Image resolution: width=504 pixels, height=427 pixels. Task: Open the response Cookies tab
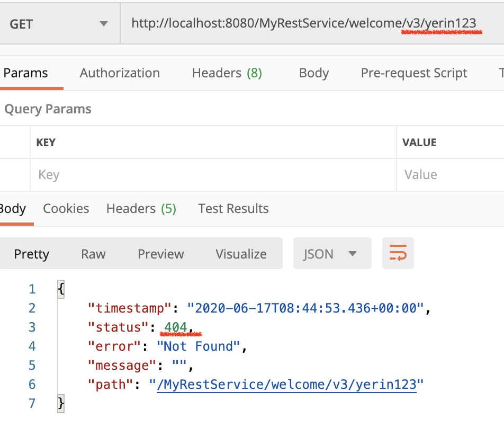(66, 209)
